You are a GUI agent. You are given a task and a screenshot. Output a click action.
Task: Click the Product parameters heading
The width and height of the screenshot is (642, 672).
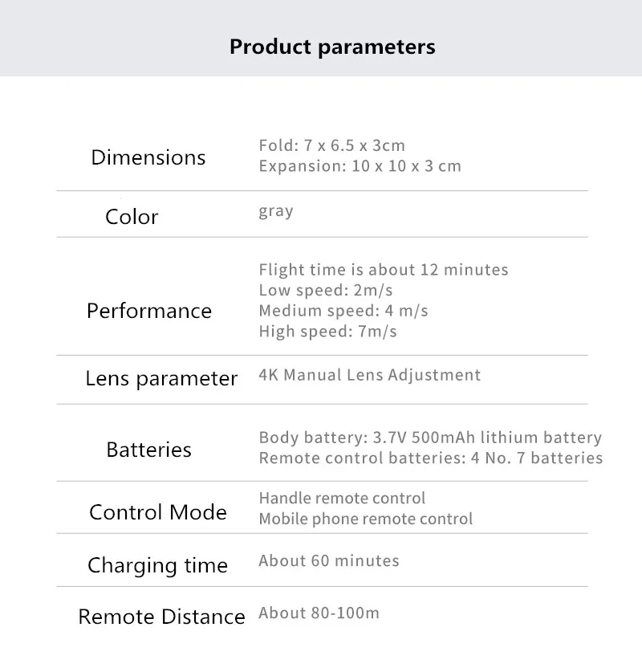click(332, 47)
